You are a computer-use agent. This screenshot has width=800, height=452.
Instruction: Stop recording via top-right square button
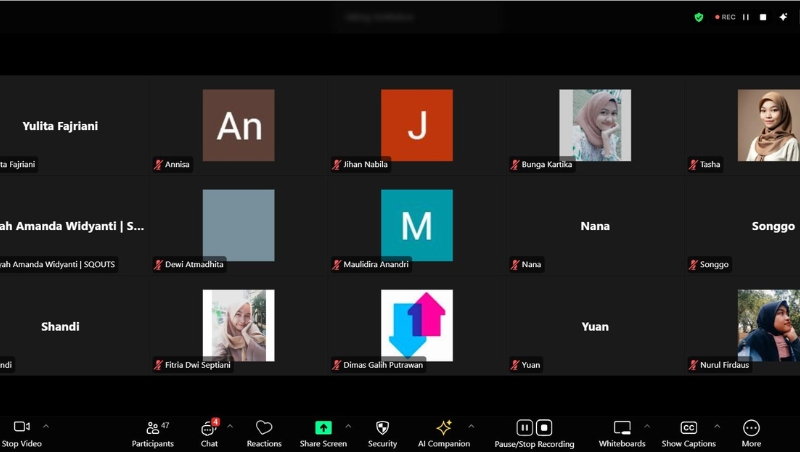point(763,17)
